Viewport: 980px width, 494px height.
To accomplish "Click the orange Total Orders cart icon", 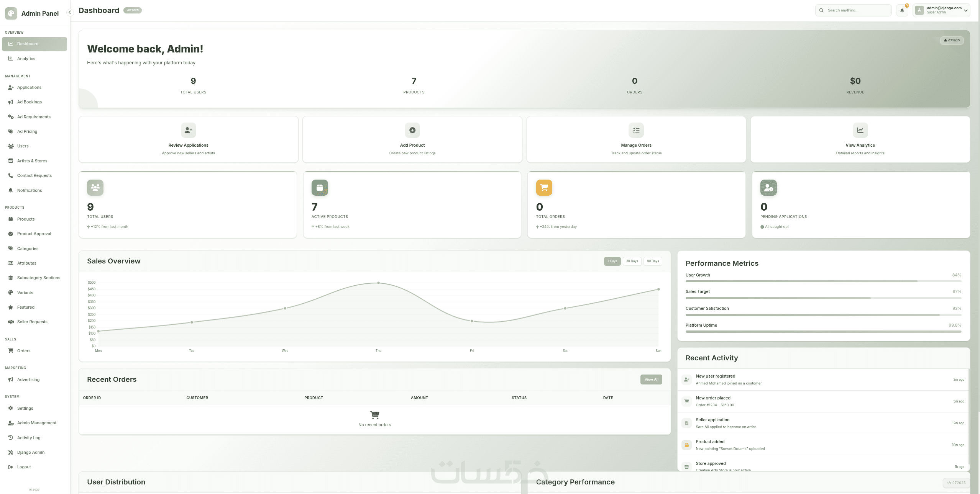I will tap(544, 188).
